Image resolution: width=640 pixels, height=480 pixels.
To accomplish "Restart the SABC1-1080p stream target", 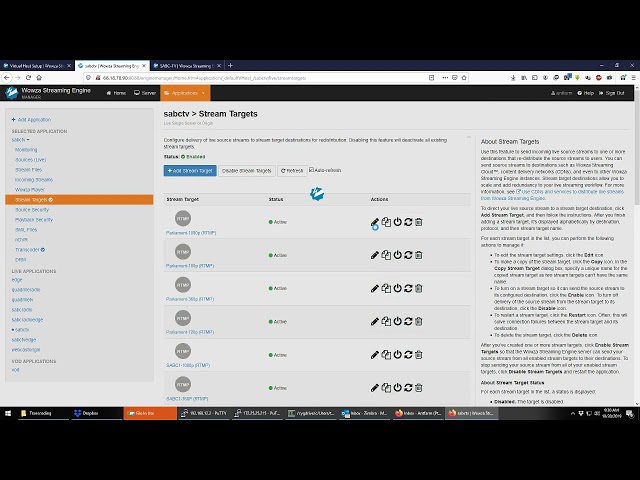I will 408,355.
